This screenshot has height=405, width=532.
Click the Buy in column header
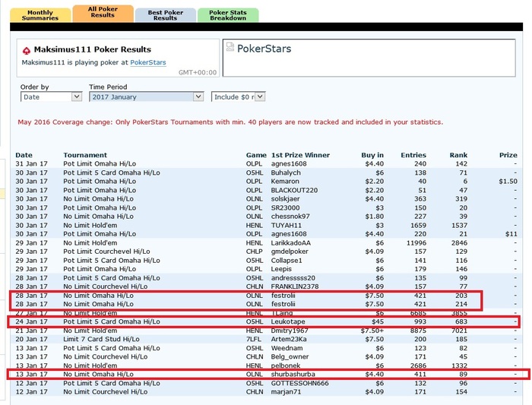372,155
